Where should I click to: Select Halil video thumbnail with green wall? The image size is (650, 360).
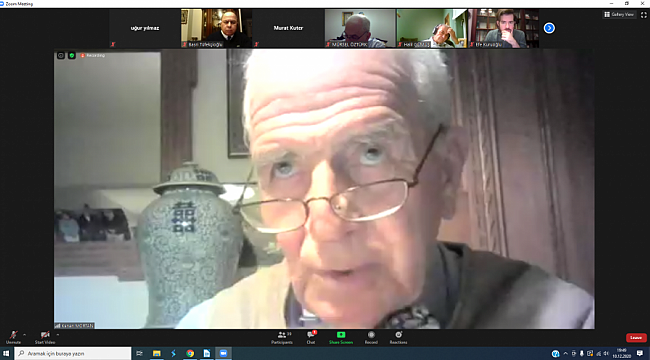tap(432, 28)
